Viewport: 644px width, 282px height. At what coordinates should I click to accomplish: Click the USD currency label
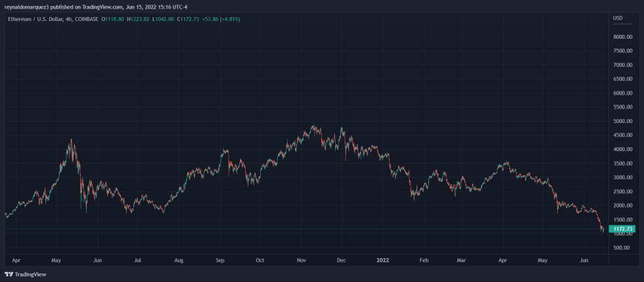click(617, 18)
